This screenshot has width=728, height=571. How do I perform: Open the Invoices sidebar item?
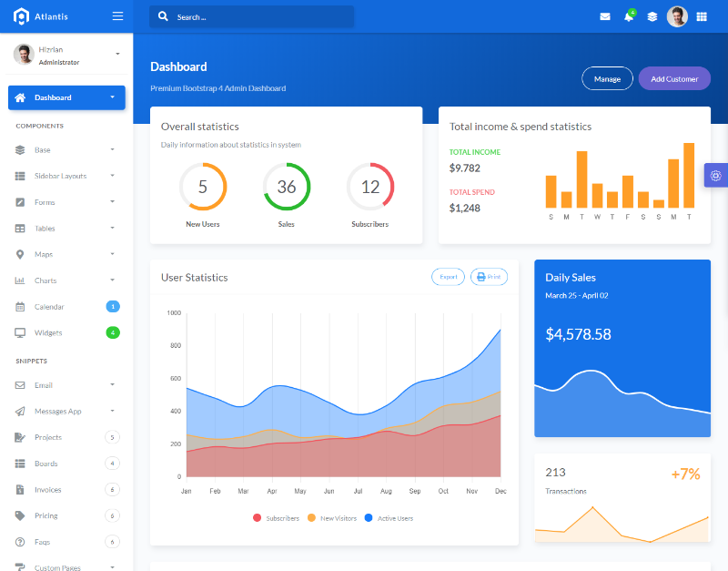point(66,490)
